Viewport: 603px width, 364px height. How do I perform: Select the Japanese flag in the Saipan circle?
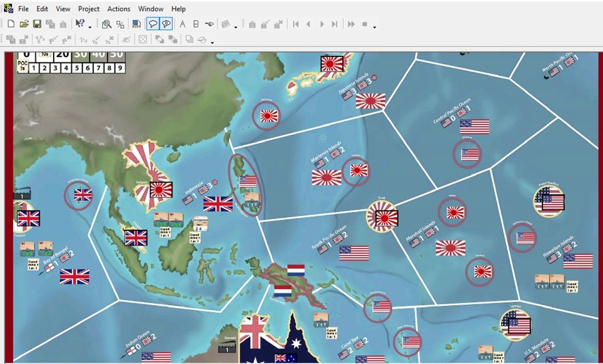[359, 170]
